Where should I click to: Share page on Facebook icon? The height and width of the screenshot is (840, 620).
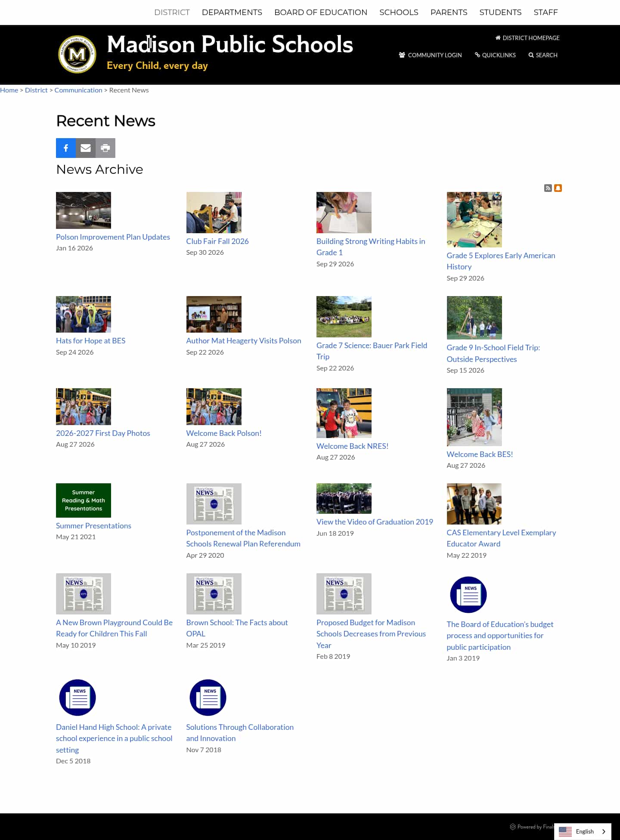(66, 148)
